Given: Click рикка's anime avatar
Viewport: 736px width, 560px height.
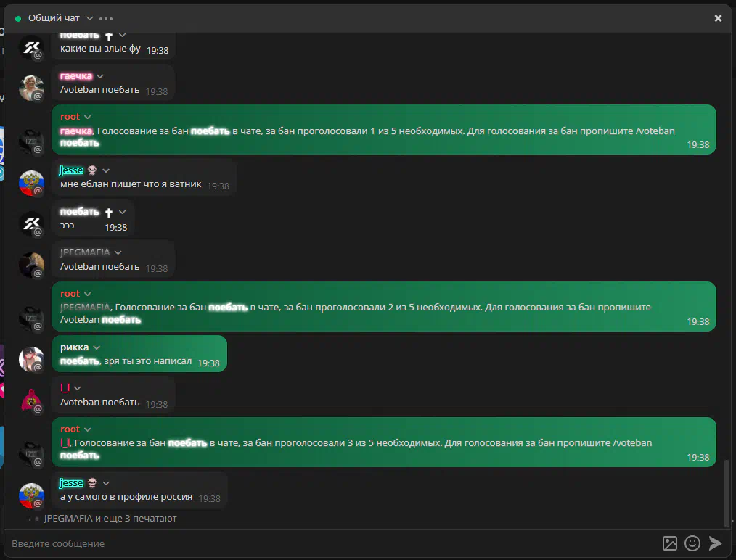Looking at the screenshot, I should [31, 359].
